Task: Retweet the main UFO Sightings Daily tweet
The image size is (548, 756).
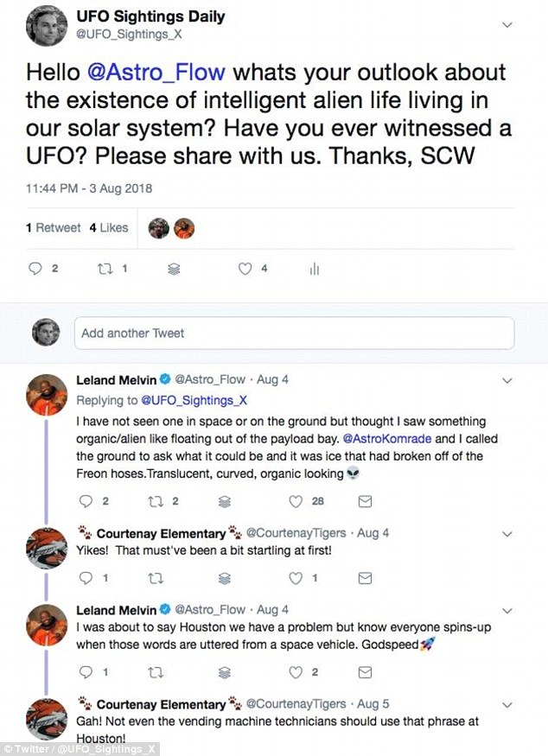Action: 105,269
